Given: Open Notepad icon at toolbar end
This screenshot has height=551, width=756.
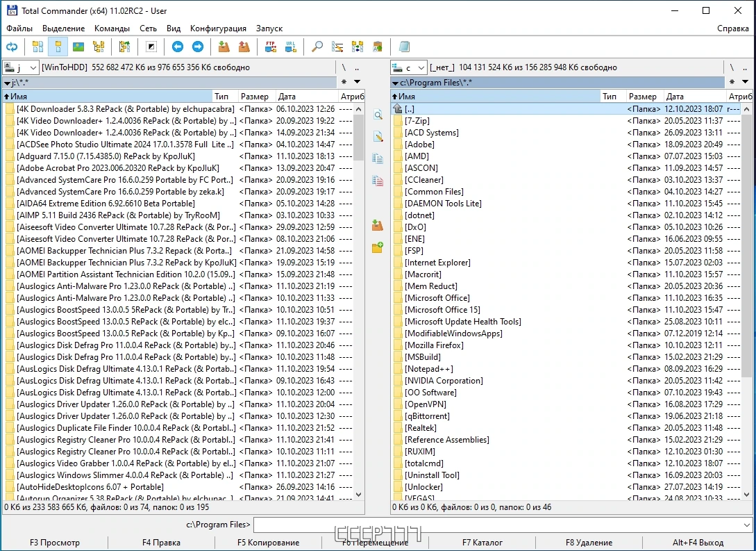Looking at the screenshot, I should pos(404,47).
